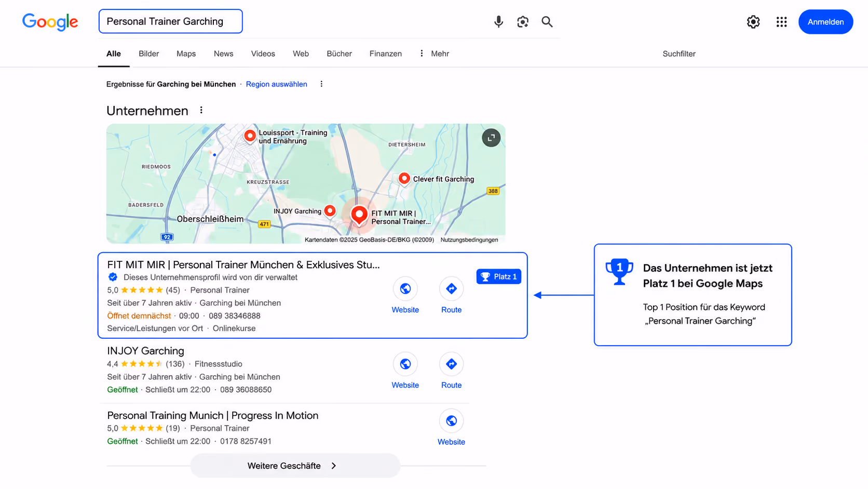Click the Onlinekurse service text
The height and width of the screenshot is (489, 868).
coord(234,328)
